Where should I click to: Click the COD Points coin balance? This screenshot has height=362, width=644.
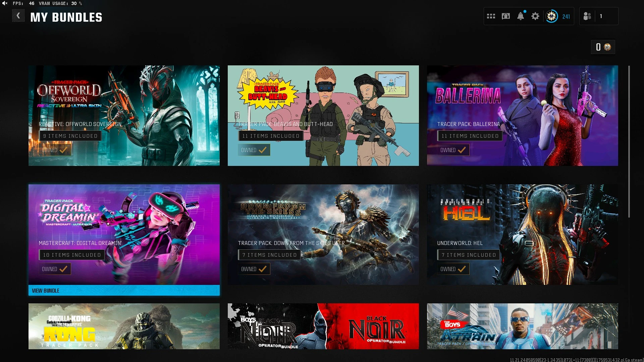pyautogui.click(x=603, y=47)
